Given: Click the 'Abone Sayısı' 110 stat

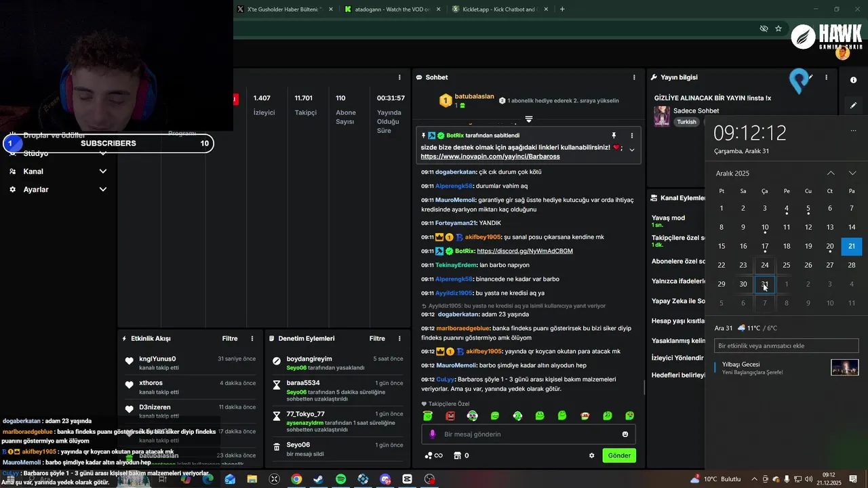Looking at the screenshot, I should point(346,109).
